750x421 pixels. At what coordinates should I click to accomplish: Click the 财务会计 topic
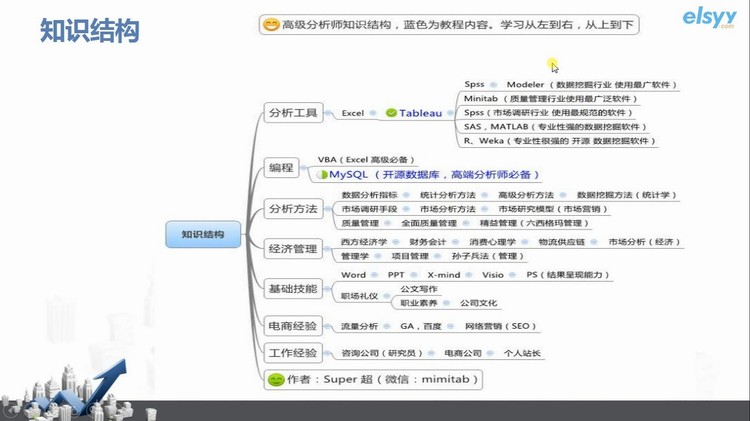click(x=427, y=242)
